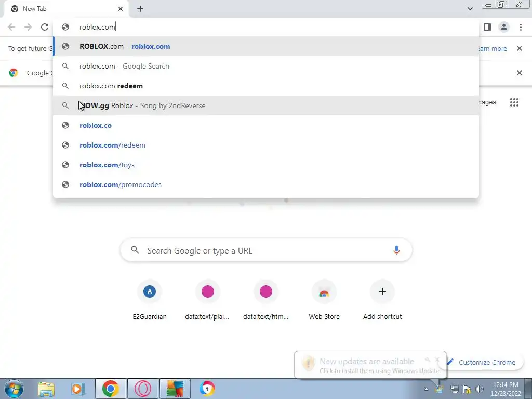Click into the roblox.com address bar text
This screenshot has height=399, width=532.
point(97,27)
